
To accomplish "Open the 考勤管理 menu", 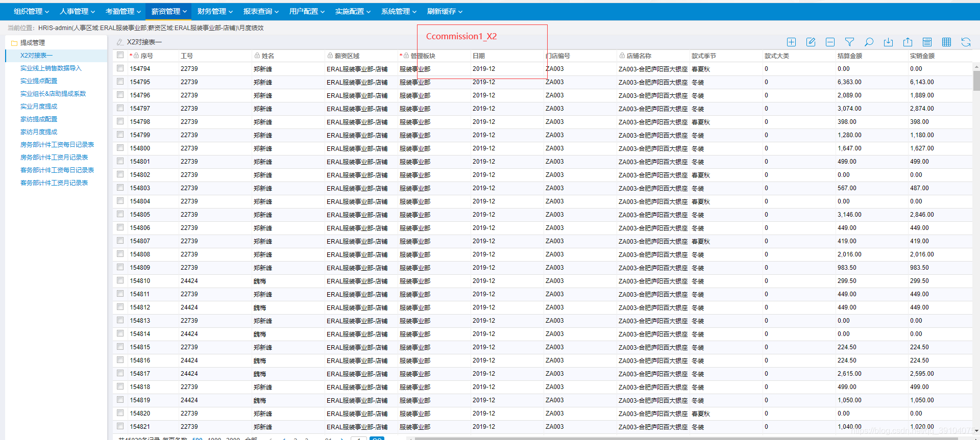I will (123, 11).
